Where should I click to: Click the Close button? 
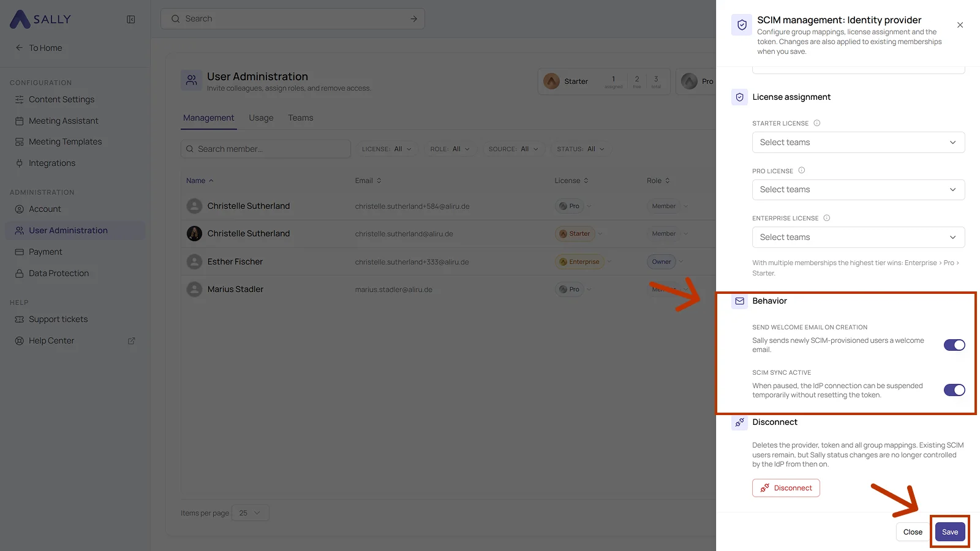click(913, 532)
